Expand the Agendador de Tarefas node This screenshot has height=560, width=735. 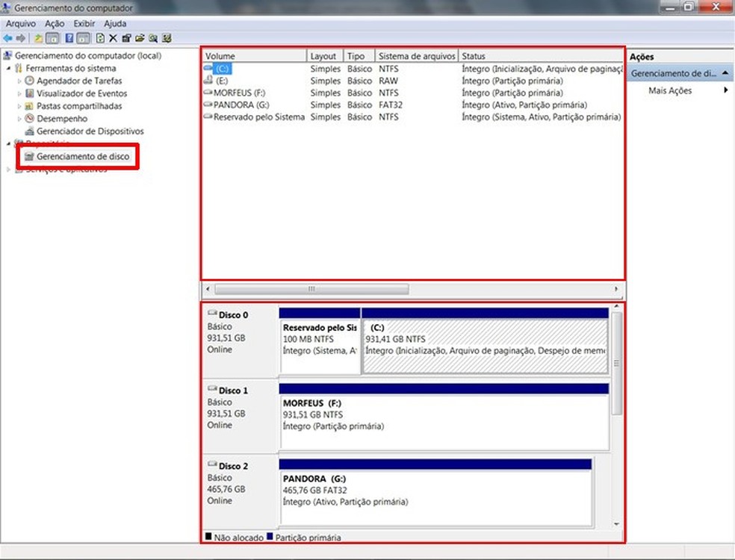coord(19,81)
